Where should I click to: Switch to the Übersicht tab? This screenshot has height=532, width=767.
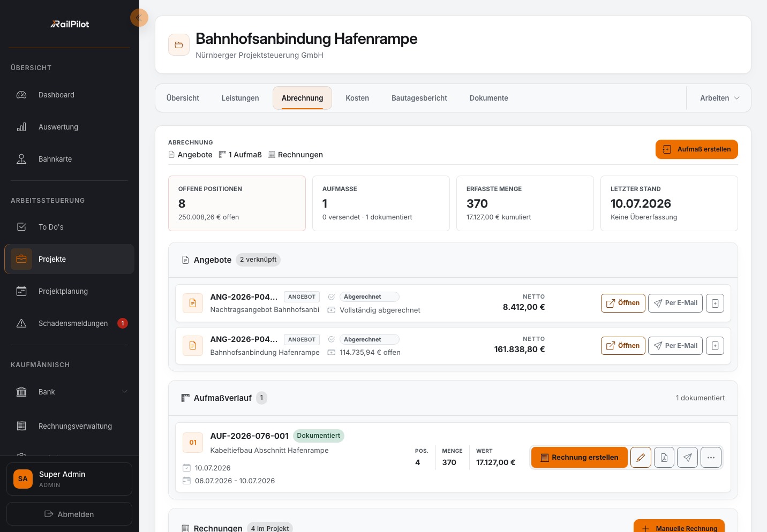point(183,98)
